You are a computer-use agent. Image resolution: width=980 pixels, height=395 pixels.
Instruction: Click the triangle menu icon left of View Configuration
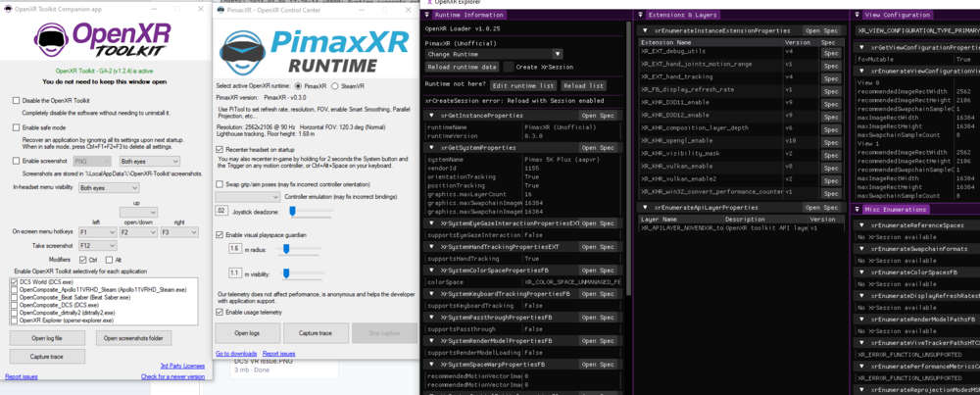(857, 15)
